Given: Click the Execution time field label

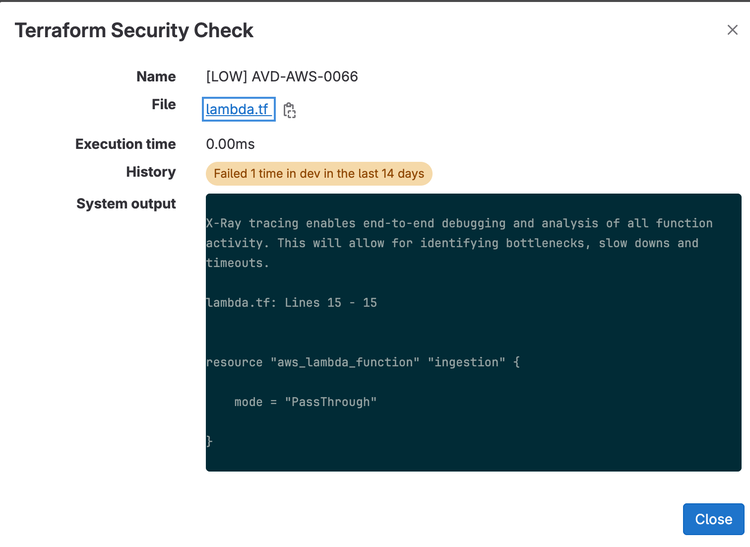Looking at the screenshot, I should [x=125, y=144].
